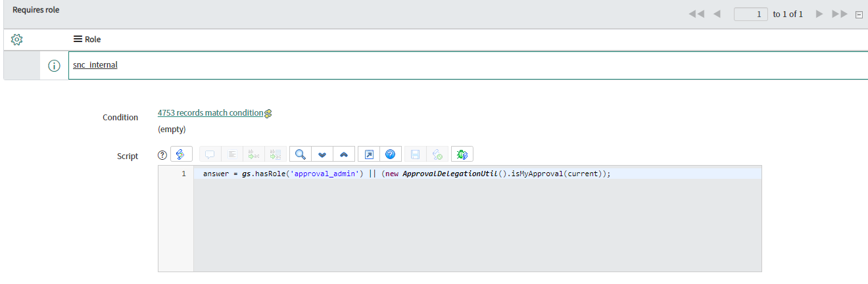Open the Role column options menu
Image resolution: width=868 pixels, height=284 pixels.
(78, 39)
